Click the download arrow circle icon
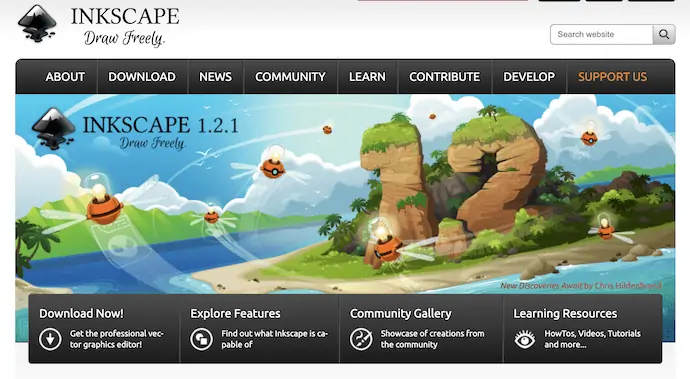 (x=50, y=339)
